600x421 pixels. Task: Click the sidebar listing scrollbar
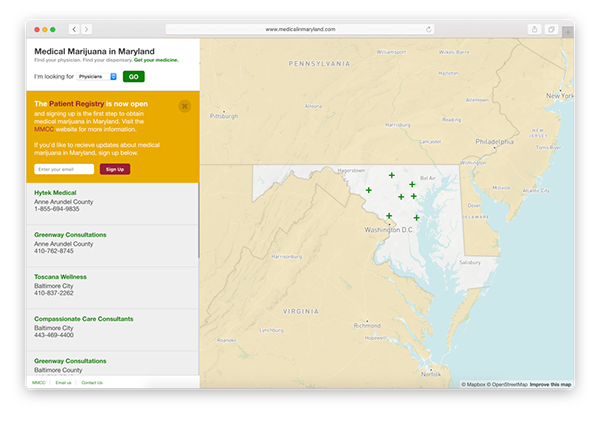(x=199, y=220)
